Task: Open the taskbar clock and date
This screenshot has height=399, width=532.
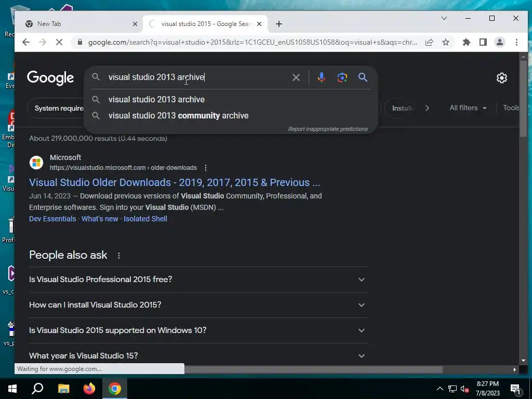Action: [487, 389]
